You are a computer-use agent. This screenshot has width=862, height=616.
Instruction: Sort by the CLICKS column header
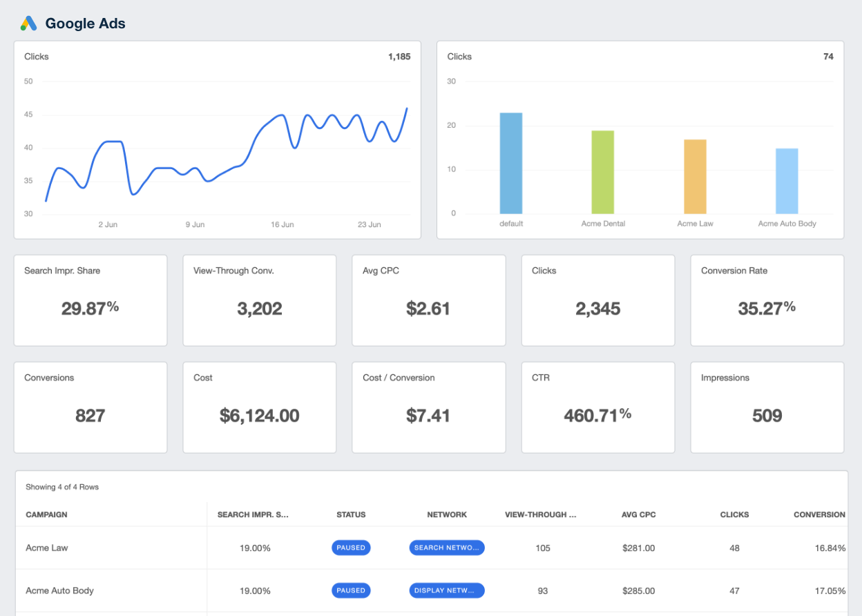pos(734,514)
